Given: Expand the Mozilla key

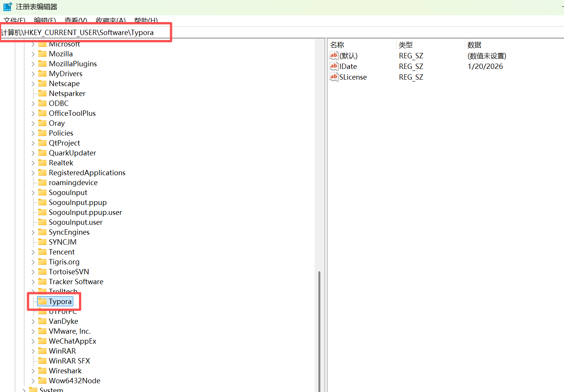Looking at the screenshot, I should coord(33,54).
